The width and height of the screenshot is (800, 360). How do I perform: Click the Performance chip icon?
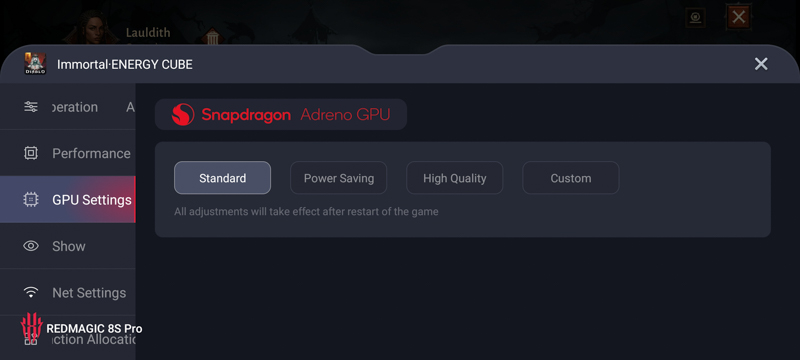(x=31, y=153)
